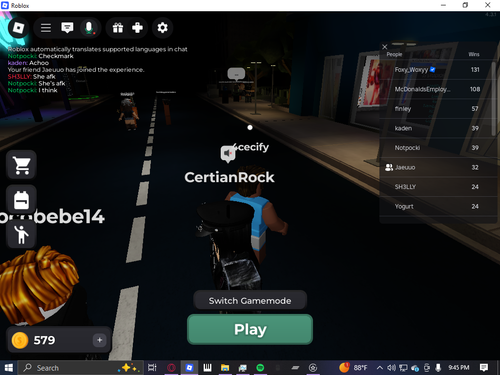The height and width of the screenshot is (375, 500).
Task: Open the Roblox main menu logo button
Action: [18, 28]
